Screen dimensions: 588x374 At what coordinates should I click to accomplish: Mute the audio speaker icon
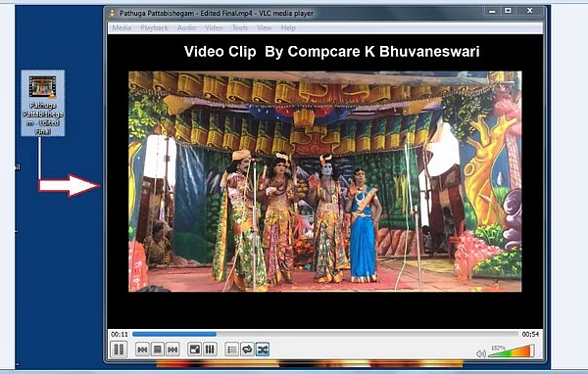point(481,353)
